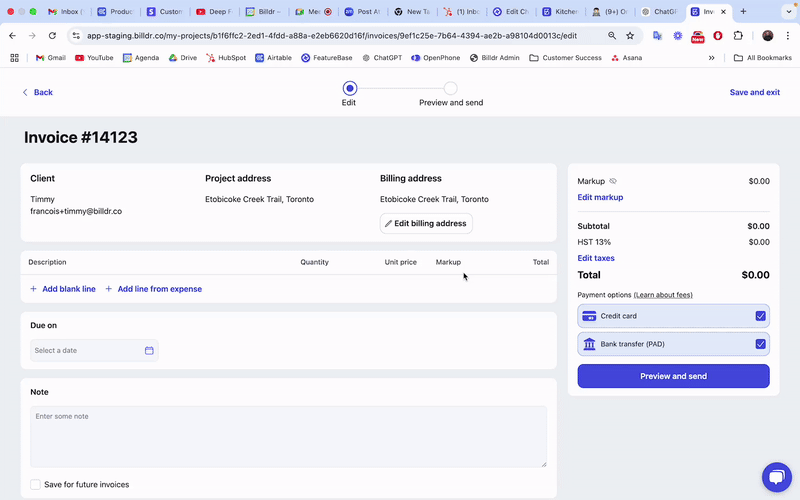This screenshot has height=500, width=800.
Task: Reload the page in browser
Action: pos(51,35)
